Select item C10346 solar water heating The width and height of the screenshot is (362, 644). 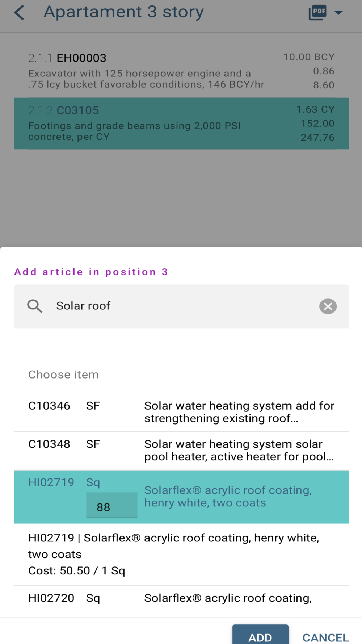point(181,412)
